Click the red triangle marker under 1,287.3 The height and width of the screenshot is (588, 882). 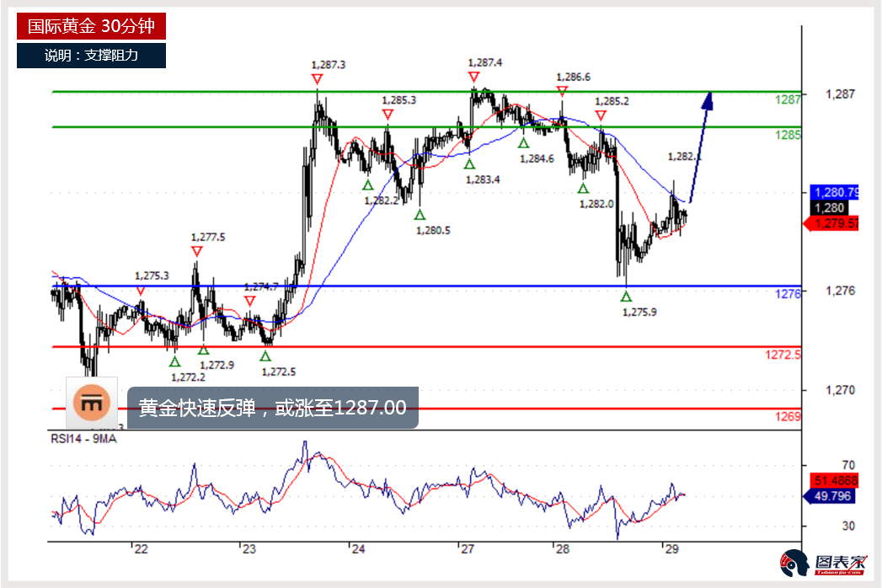click(318, 79)
